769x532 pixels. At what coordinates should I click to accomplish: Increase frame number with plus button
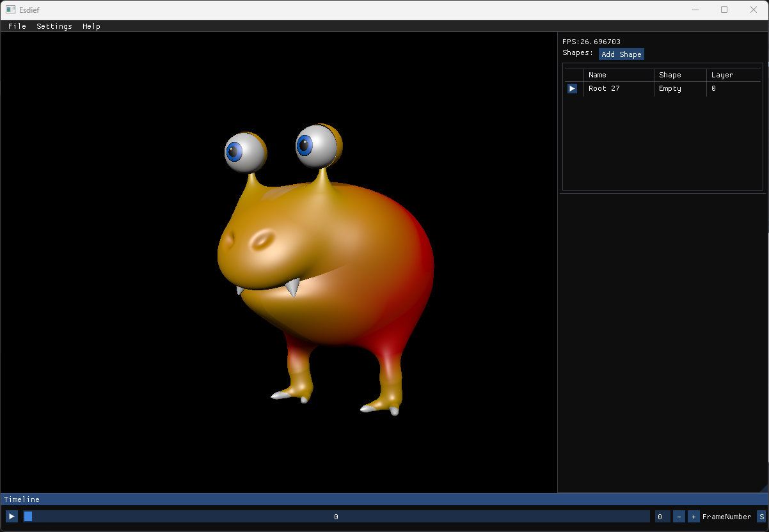pyautogui.click(x=694, y=517)
